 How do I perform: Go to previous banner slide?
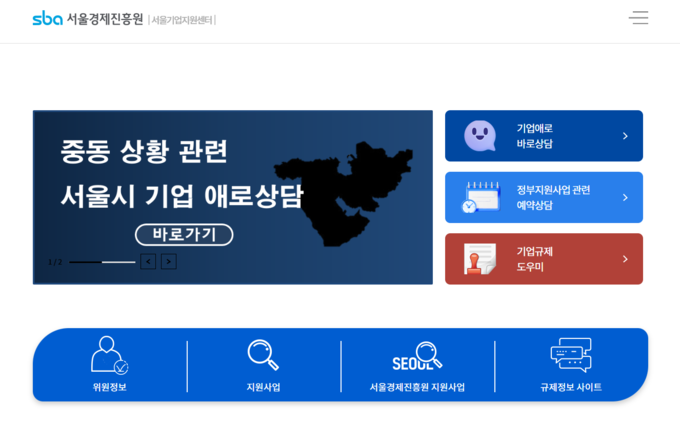coord(148,262)
